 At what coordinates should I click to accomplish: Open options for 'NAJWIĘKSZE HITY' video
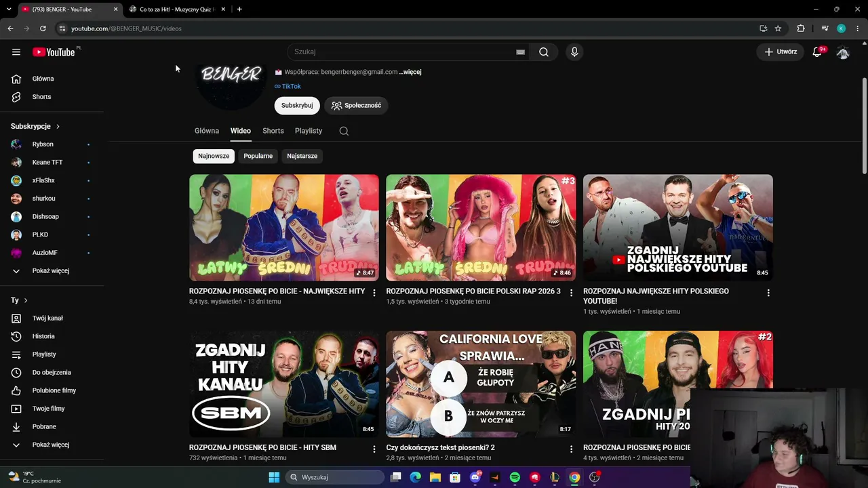(x=374, y=293)
